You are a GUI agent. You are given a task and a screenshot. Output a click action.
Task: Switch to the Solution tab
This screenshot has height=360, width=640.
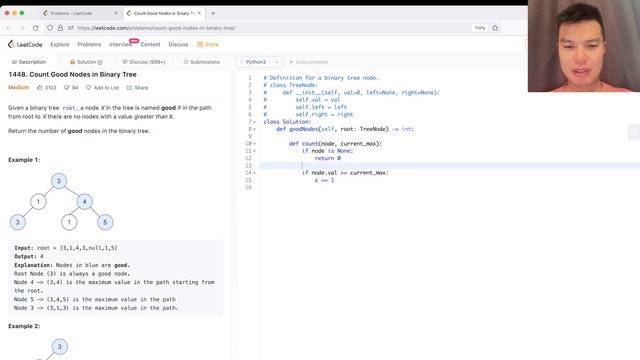tap(86, 62)
